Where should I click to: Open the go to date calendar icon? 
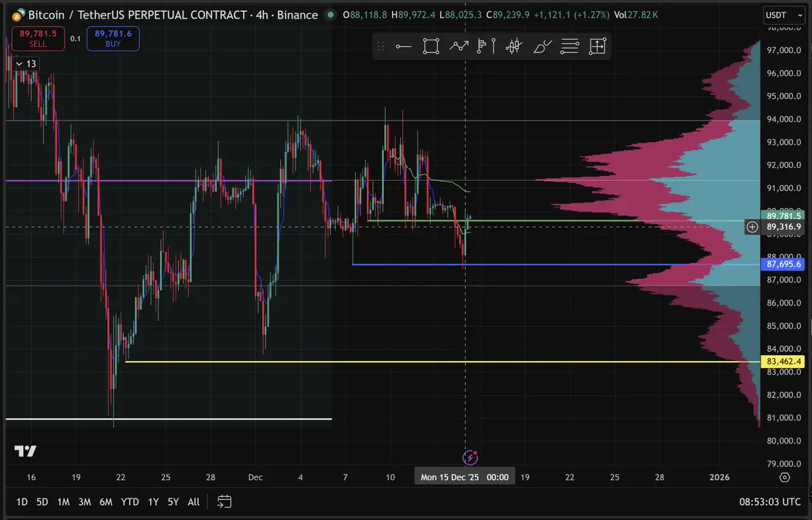pyautogui.click(x=224, y=501)
